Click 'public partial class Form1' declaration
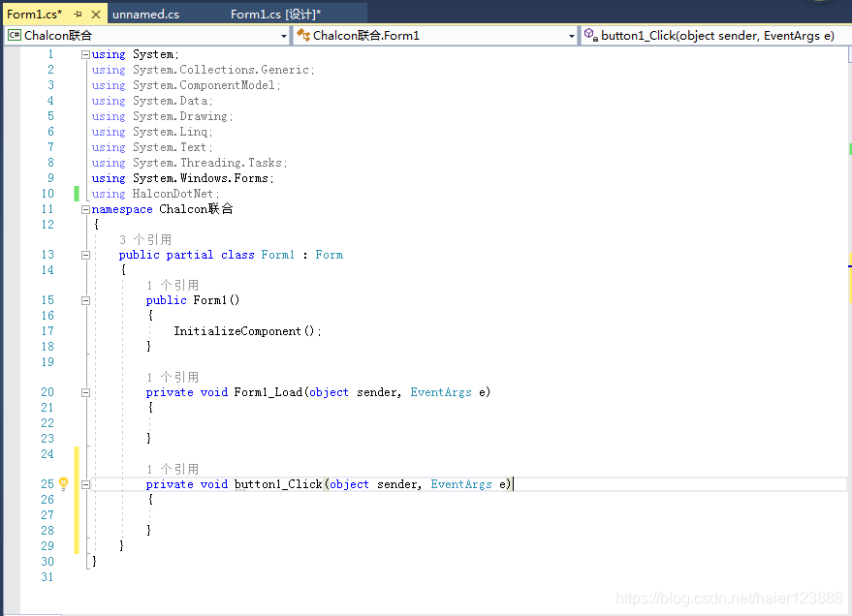Viewport: 852px width, 616px height. [x=206, y=255]
